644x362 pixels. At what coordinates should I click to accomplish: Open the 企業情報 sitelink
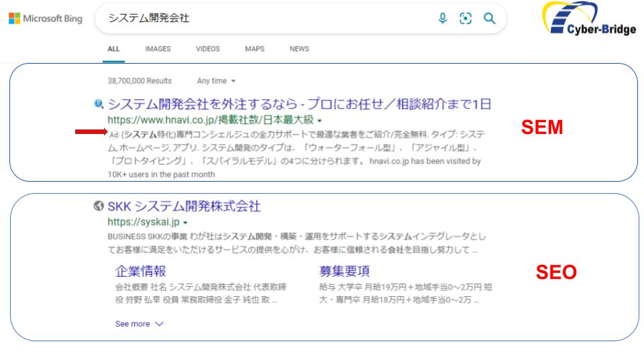pyautogui.click(x=140, y=271)
